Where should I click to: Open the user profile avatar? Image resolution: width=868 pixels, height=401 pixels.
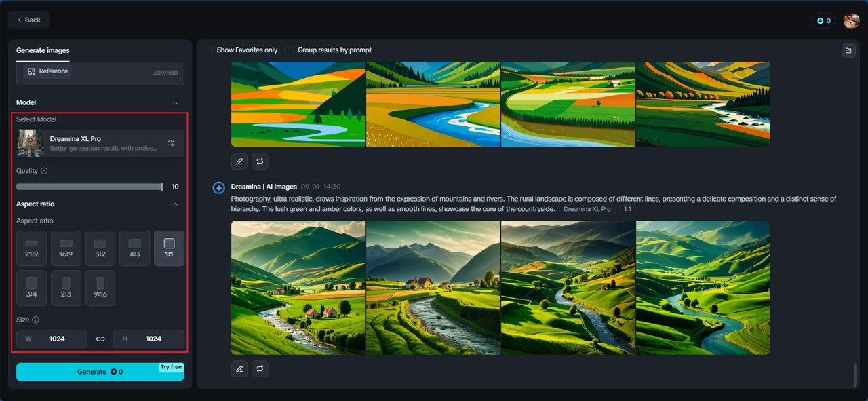click(851, 21)
